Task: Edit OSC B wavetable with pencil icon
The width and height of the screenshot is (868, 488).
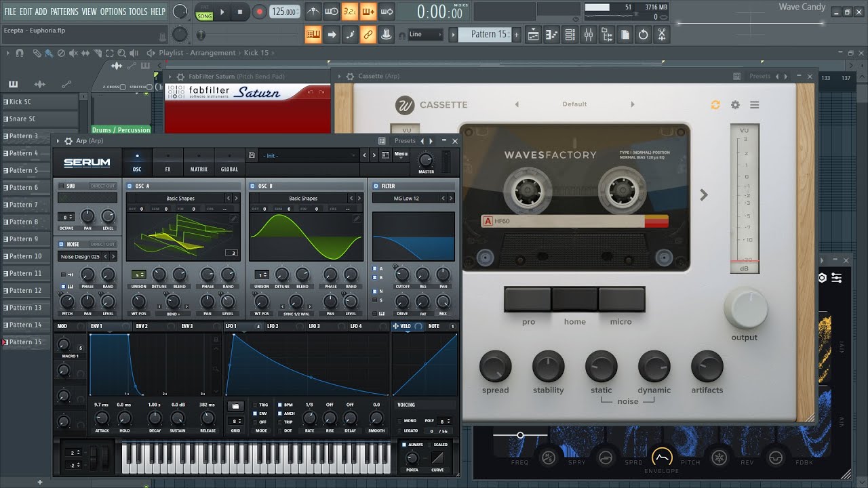Action: [355, 218]
